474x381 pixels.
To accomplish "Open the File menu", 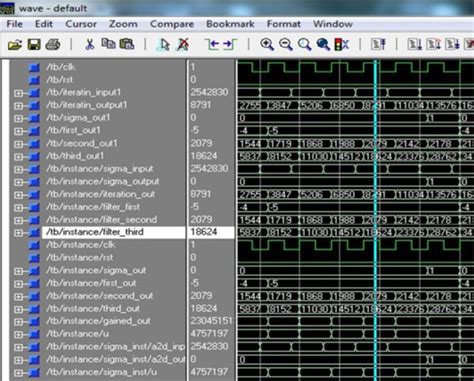I will tap(15, 24).
